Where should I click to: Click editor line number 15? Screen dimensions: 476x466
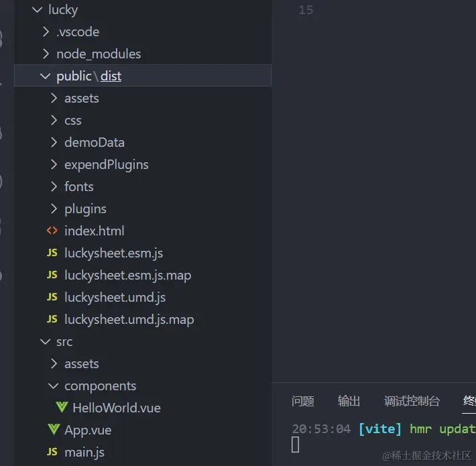click(x=306, y=10)
